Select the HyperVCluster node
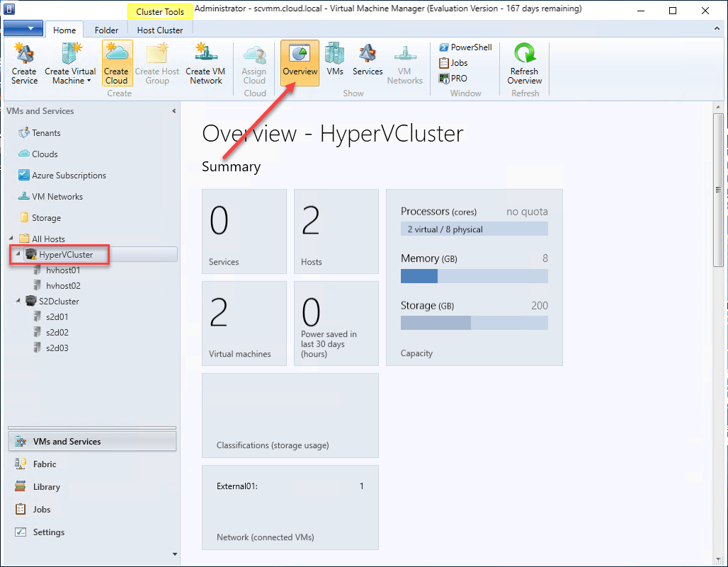 point(65,255)
